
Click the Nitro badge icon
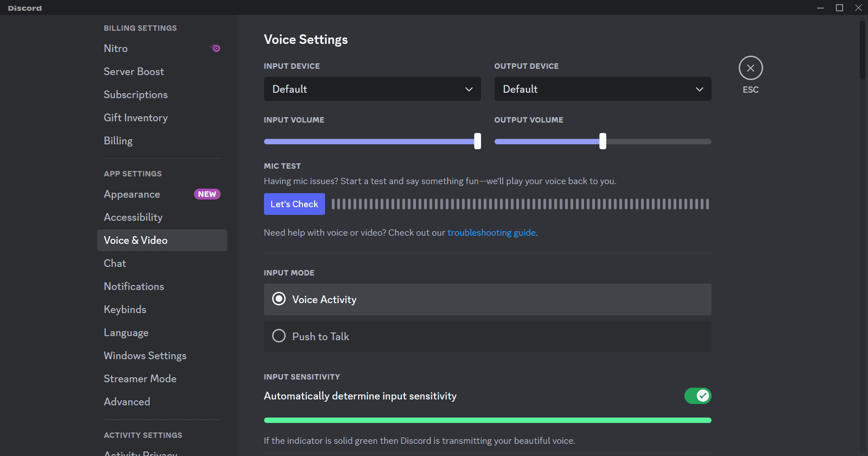click(x=216, y=48)
